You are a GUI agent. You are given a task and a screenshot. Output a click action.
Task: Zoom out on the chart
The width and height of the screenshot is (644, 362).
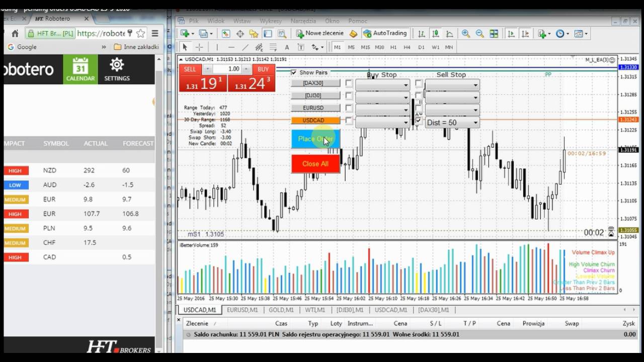coord(480,34)
